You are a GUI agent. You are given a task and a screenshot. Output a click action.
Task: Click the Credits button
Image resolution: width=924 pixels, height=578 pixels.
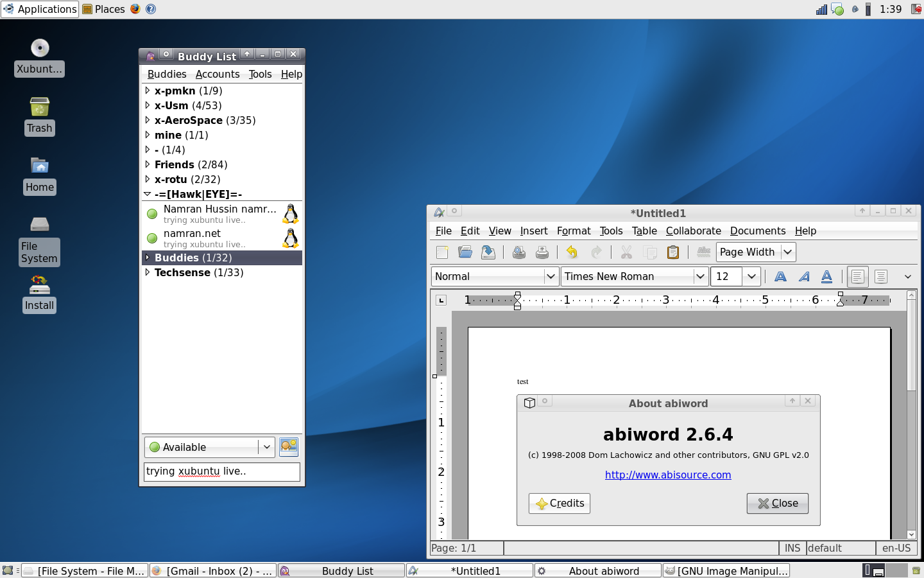pos(560,504)
